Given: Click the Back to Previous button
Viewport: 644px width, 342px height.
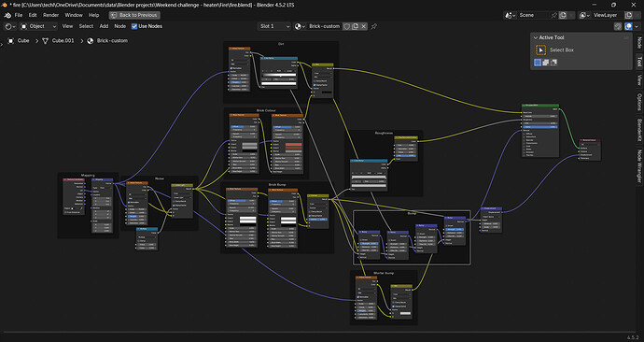Looking at the screenshot, I should pos(134,15).
